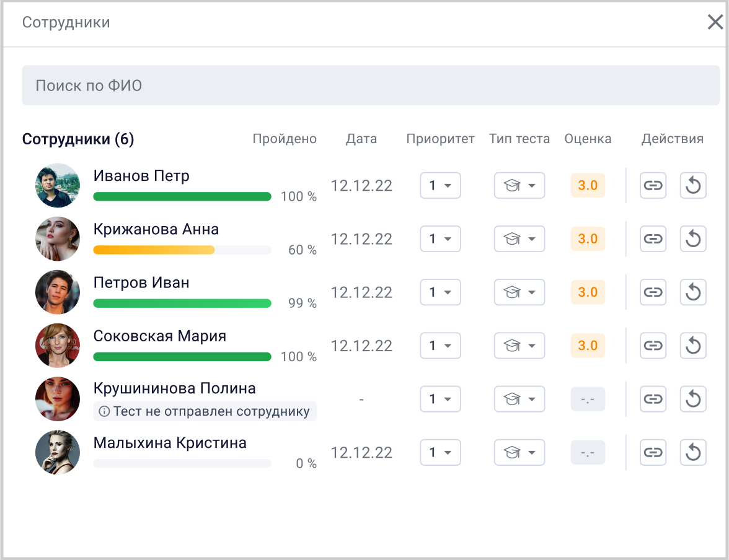729x560 pixels.
Task: Open priority dropdown for Малыхина Кристина
Action: pyautogui.click(x=440, y=452)
